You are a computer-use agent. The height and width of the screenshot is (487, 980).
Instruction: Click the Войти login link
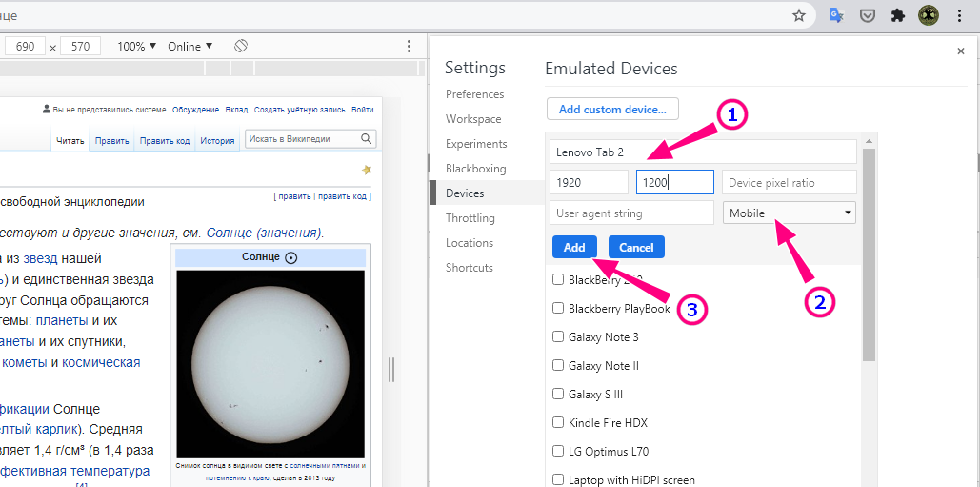(x=363, y=110)
